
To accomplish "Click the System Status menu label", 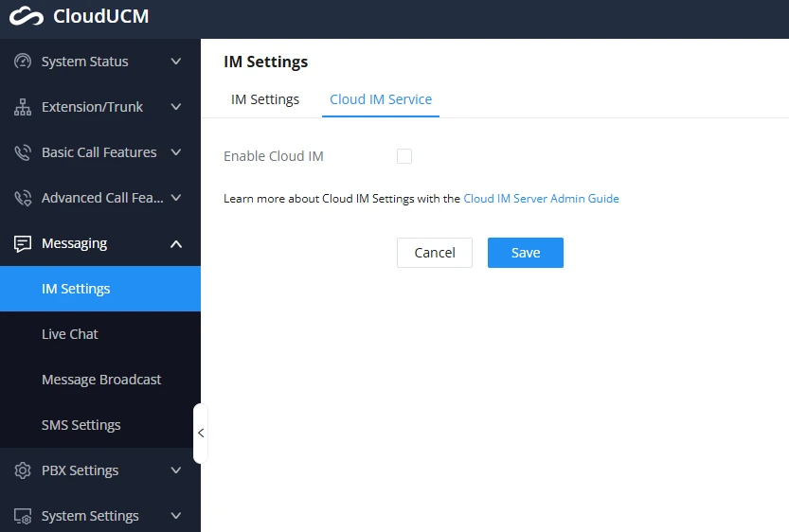I will [84, 62].
